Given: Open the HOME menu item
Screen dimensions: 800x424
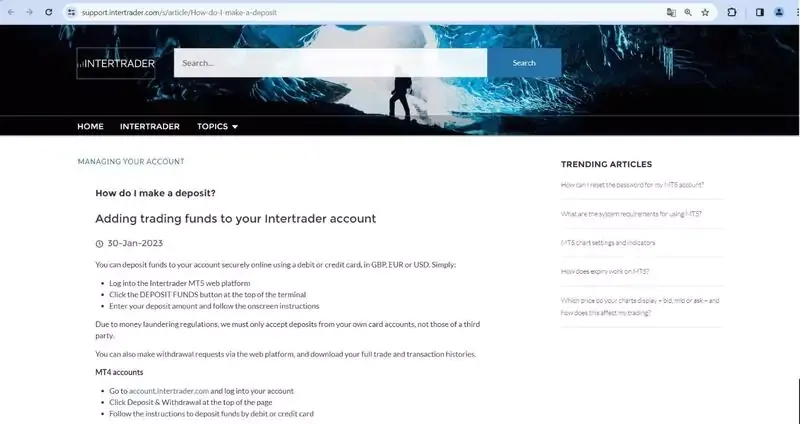Looking at the screenshot, I should point(90,126).
